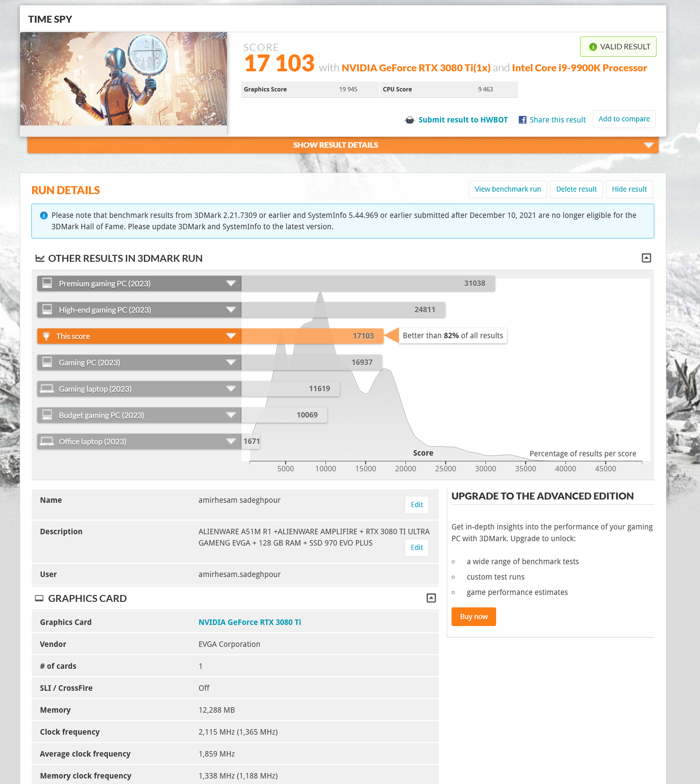Viewport: 700px width, 784px height.
Task: Click the Premium gaming PC desktop icon
Action: coord(47,283)
